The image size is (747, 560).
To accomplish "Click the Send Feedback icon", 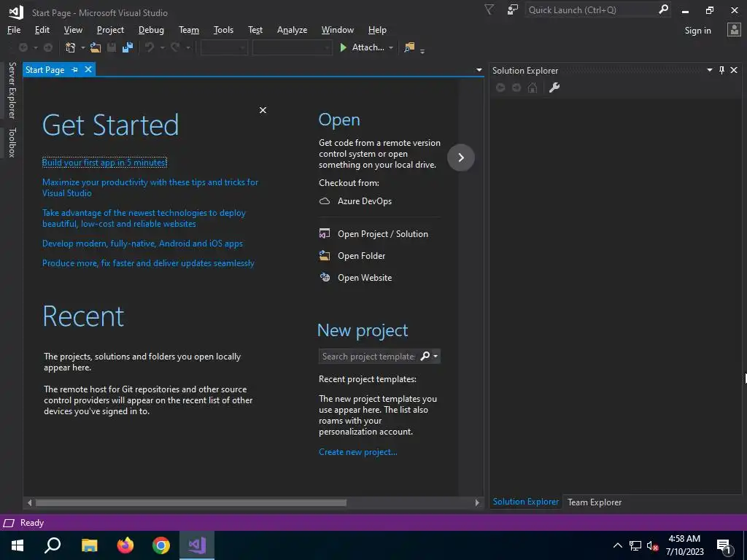I will (513, 10).
